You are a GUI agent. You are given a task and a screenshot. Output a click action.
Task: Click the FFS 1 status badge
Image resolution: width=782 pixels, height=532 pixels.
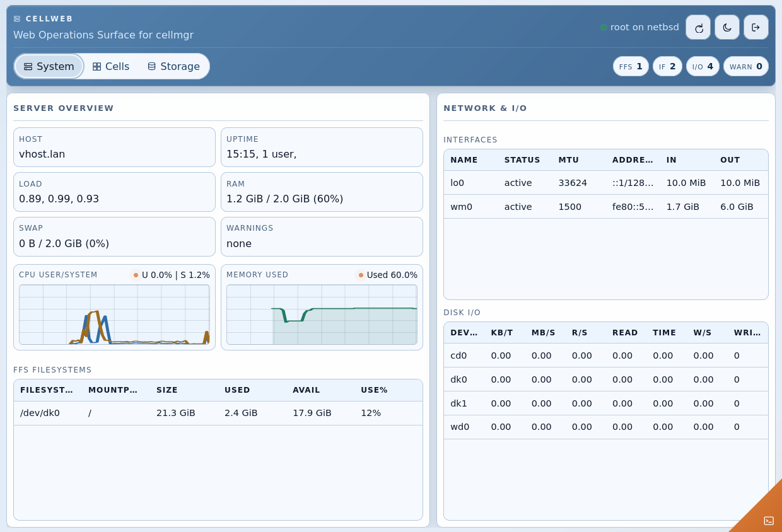[x=631, y=66]
